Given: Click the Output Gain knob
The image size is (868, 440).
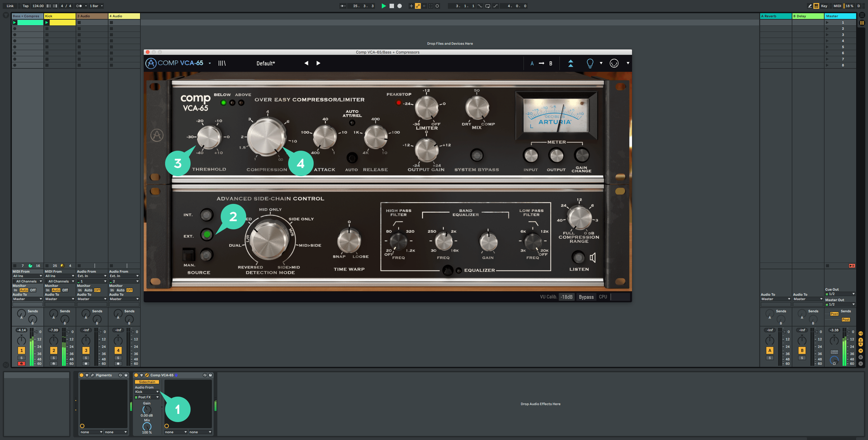Looking at the screenshot, I should click(426, 150).
